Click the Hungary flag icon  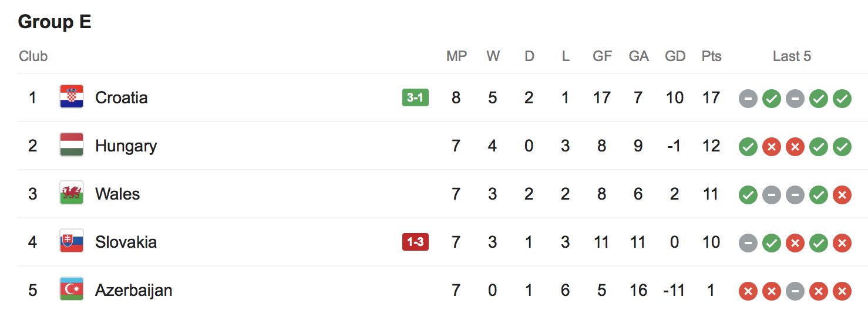(x=72, y=145)
